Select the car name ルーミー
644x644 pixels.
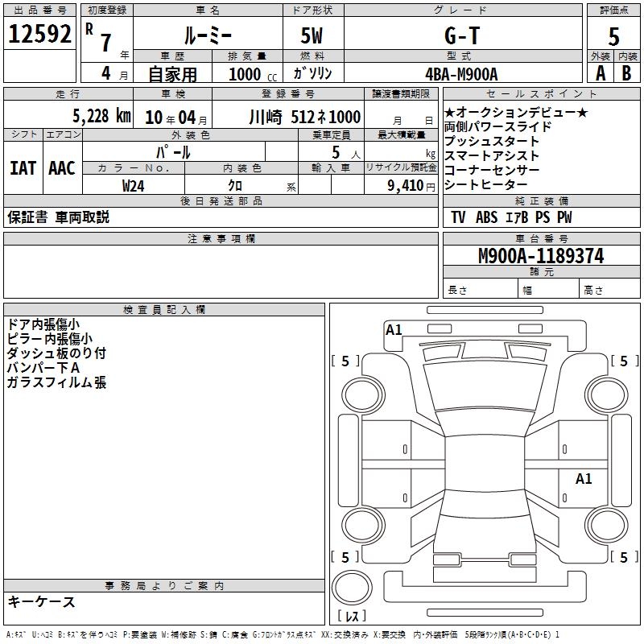click(x=208, y=36)
